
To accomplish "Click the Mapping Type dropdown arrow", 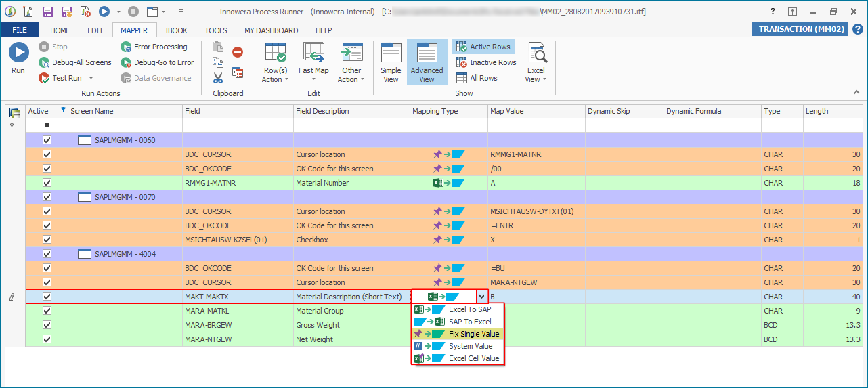I will [x=481, y=297].
